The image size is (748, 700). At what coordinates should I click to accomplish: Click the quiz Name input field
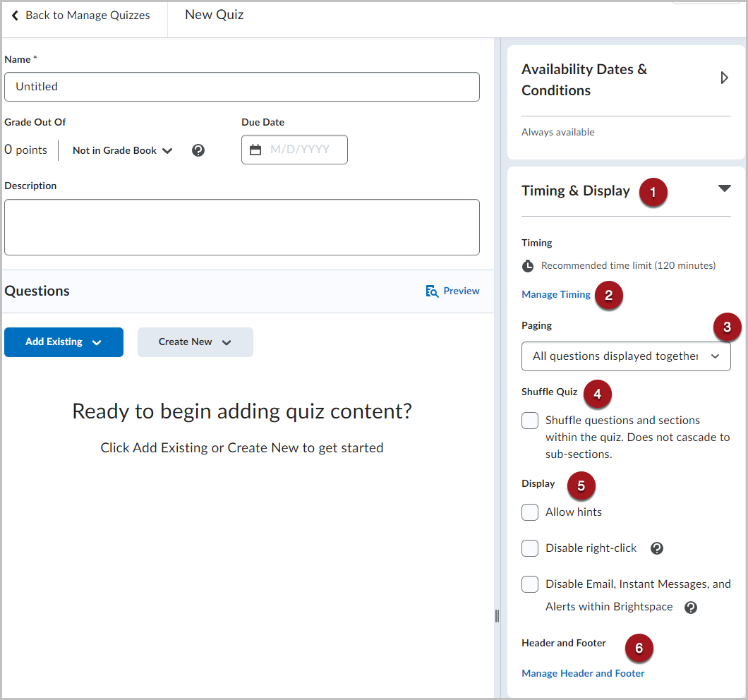tap(242, 87)
